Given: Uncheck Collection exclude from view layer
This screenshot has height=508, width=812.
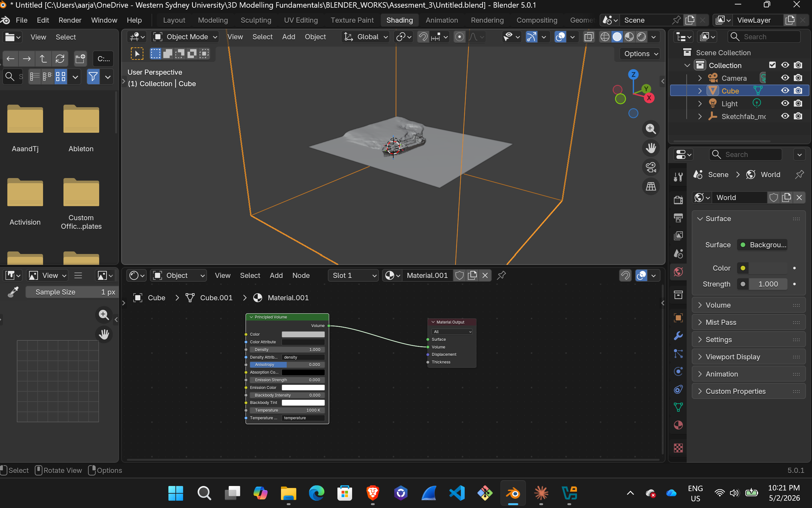Looking at the screenshot, I should (x=772, y=65).
